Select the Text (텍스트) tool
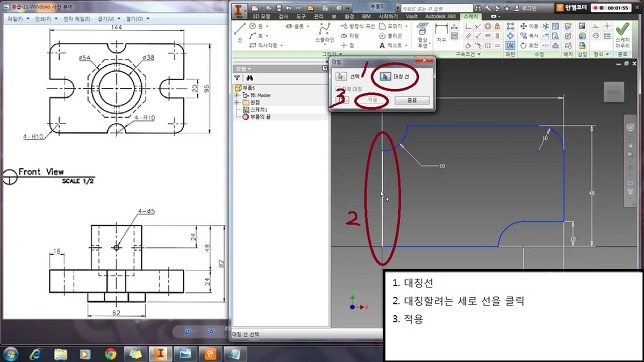The height and width of the screenshot is (362, 644). pos(391,45)
